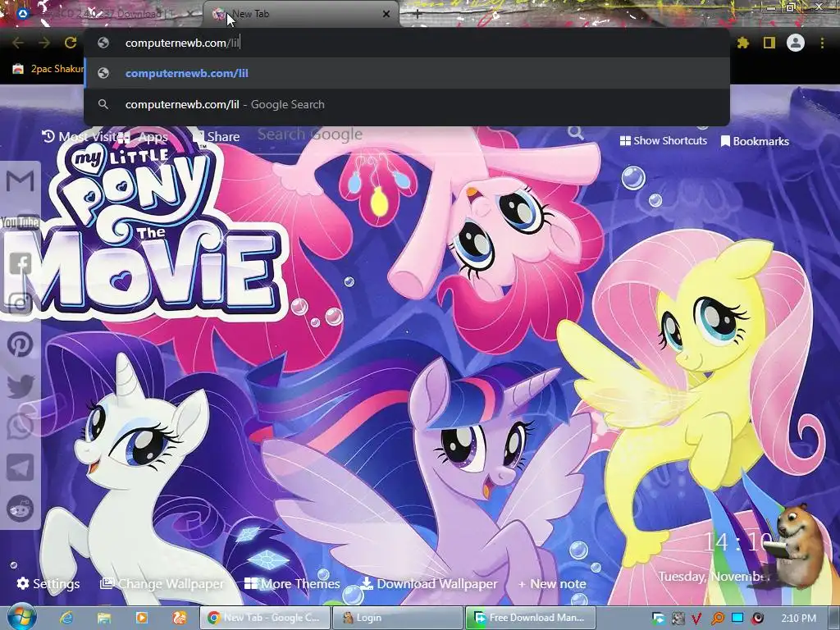Open 2pac Shakur bookmark
This screenshot has height=630, width=840.
click(x=48, y=69)
